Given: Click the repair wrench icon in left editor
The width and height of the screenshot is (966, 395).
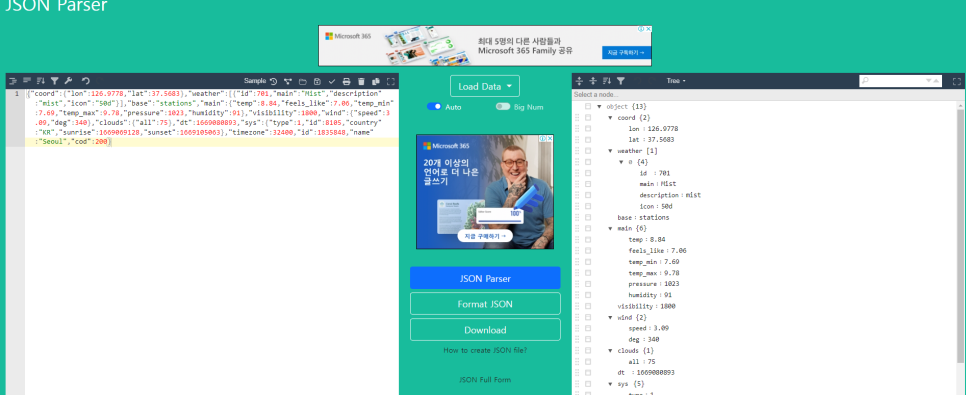Looking at the screenshot, I should [x=68, y=81].
